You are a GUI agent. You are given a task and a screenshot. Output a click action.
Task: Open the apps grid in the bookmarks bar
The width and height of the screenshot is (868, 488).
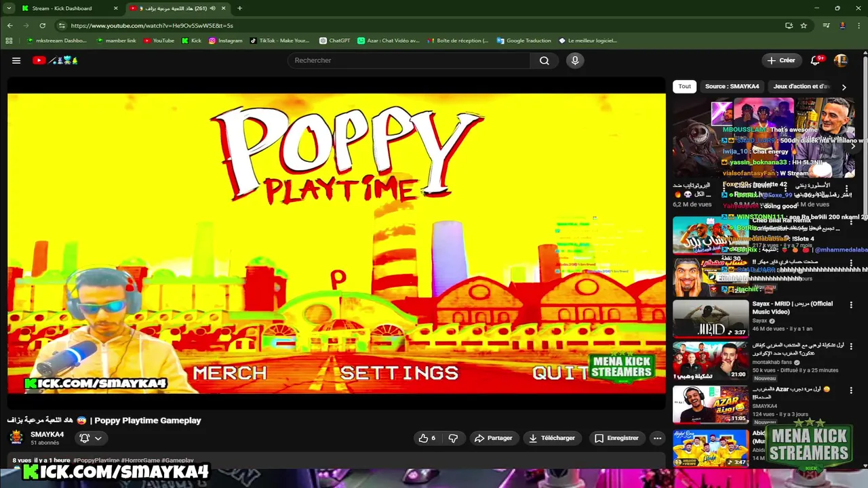click(9, 41)
